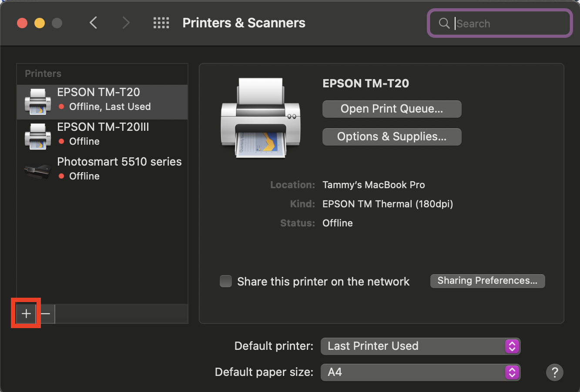Select EPSON TM-T20III in Printers list

(x=102, y=137)
